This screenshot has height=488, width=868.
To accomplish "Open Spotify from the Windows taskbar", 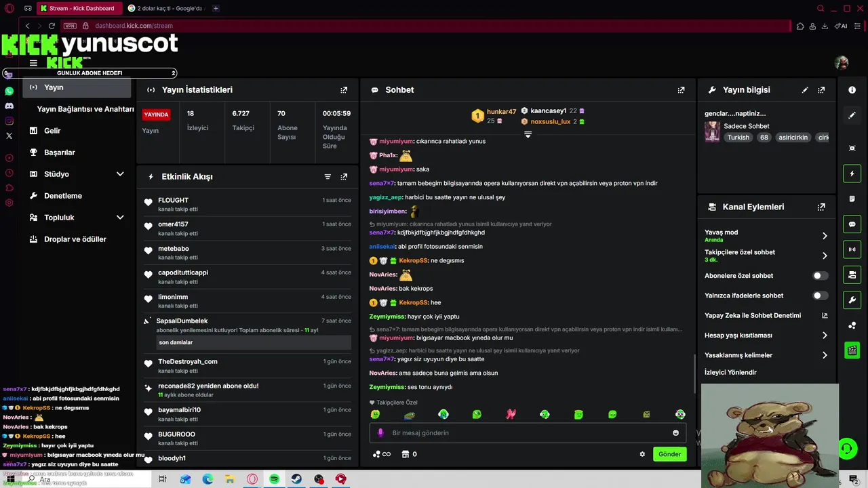I will point(274,479).
